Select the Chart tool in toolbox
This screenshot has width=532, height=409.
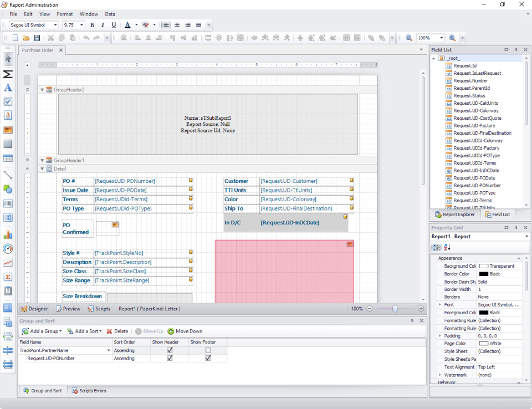pyautogui.click(x=8, y=234)
